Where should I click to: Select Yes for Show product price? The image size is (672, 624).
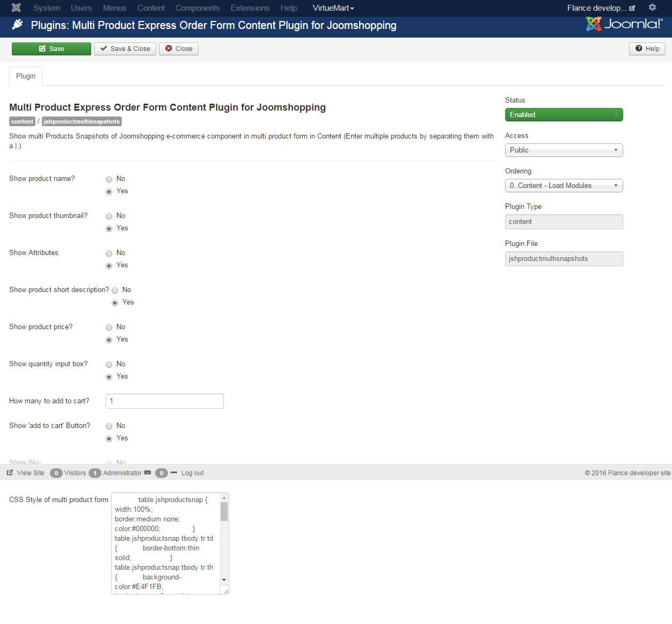tap(109, 340)
